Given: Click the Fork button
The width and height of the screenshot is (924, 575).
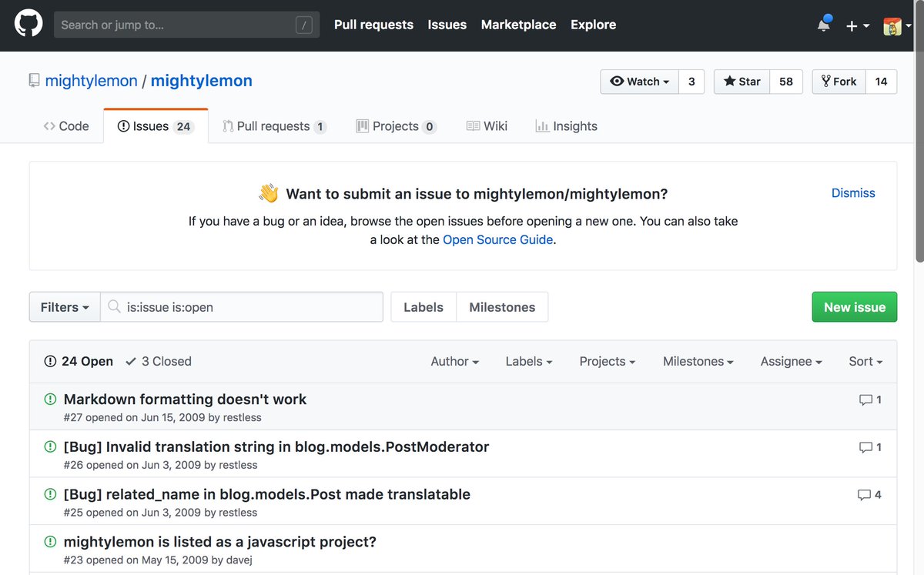Looking at the screenshot, I should point(839,82).
